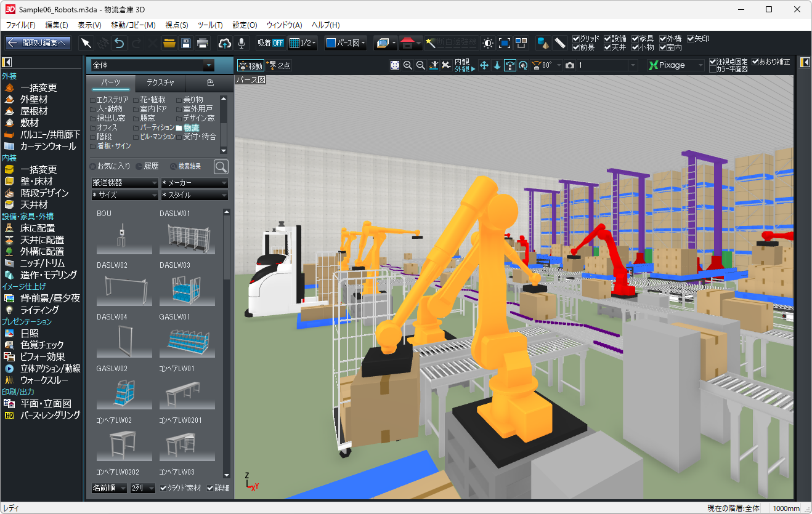Click the printer icon
The width and height of the screenshot is (812, 514).
202,43
